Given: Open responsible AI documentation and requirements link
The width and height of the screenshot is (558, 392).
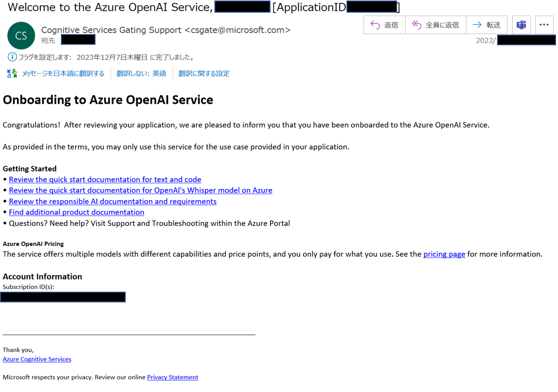Looking at the screenshot, I should click(113, 201).
